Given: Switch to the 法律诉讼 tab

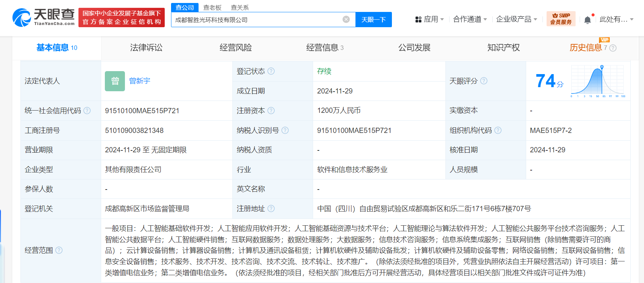Looking at the screenshot, I should (x=146, y=48).
